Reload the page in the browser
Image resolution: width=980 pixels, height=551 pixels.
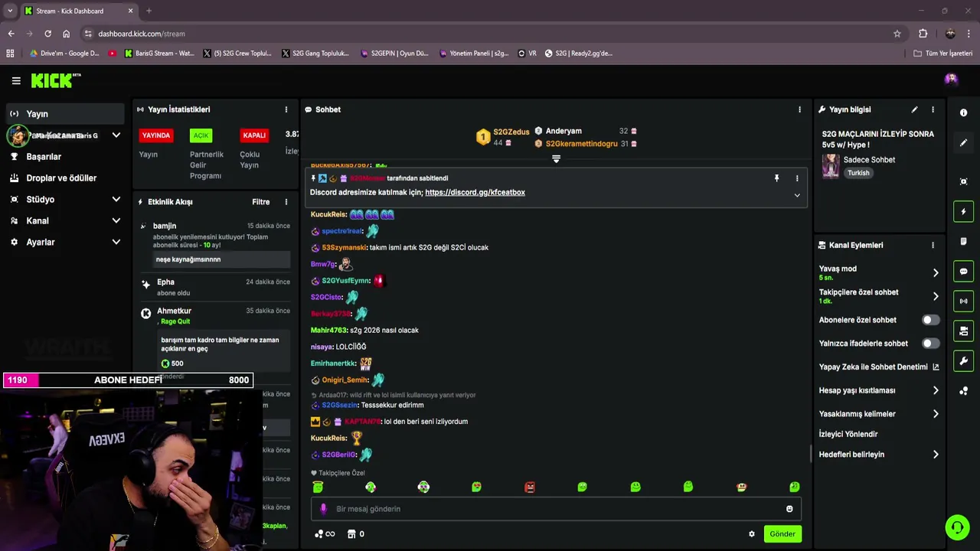tap(47, 34)
